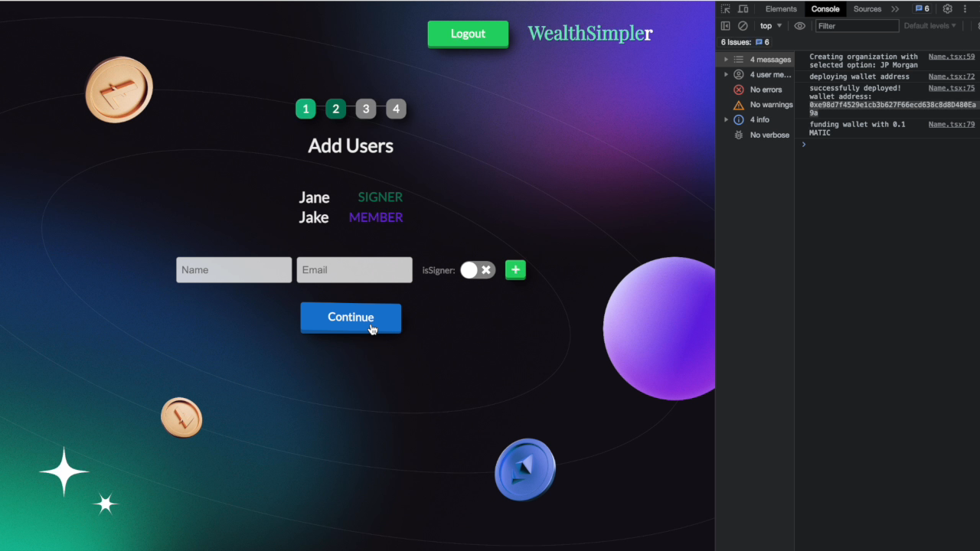Viewport: 980px width, 551px height.
Task: Open the Name.tsx:72 source link
Action: (952, 77)
